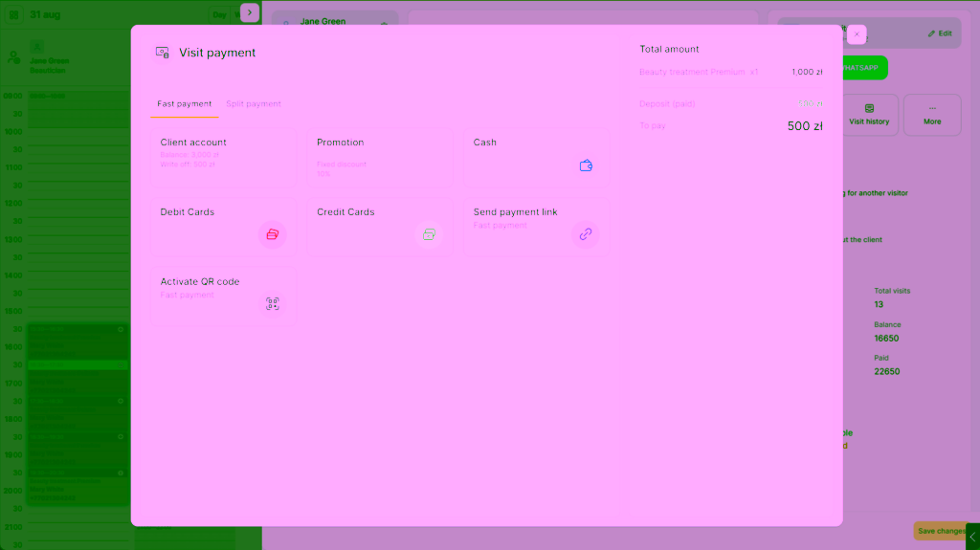Click the Credit Cards green card icon
This screenshot has width=980, height=550.
429,234
